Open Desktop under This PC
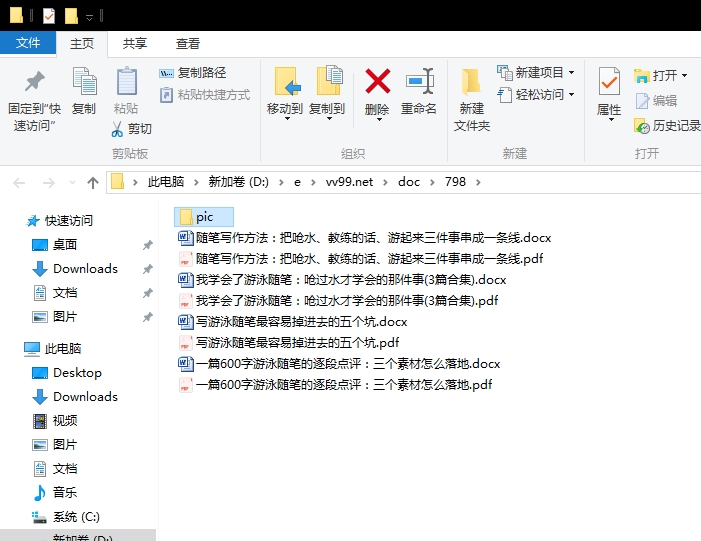Viewport: 701px width, 541px height. tap(67, 373)
